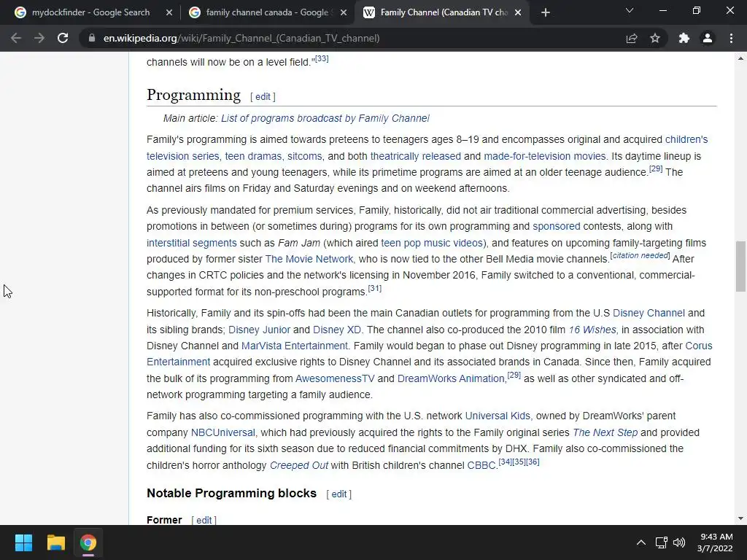Screen dimensions: 747x560
Task: Close the mydockfinder tab
Action: tap(169, 12)
